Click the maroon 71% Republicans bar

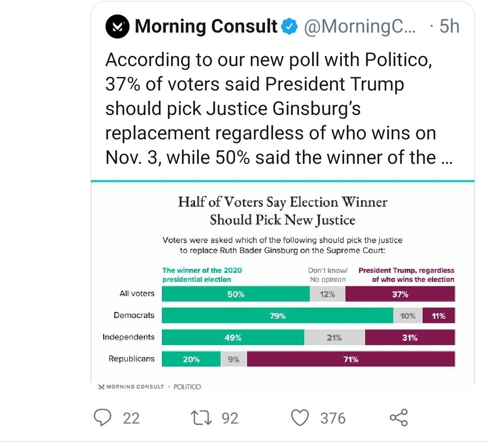pos(351,359)
